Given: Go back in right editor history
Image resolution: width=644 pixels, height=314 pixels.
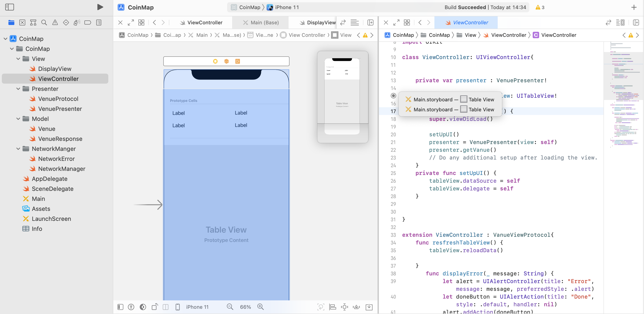Looking at the screenshot, I should coord(420,22).
